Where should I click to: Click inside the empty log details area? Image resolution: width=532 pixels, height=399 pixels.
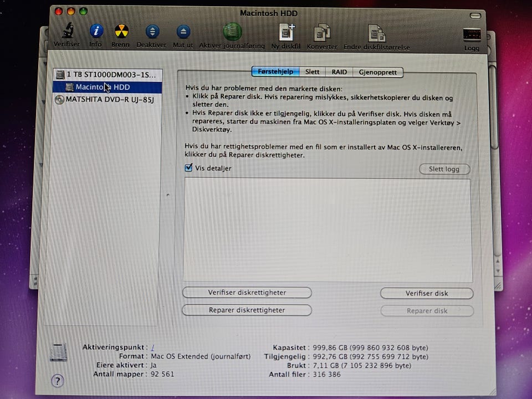(x=328, y=230)
